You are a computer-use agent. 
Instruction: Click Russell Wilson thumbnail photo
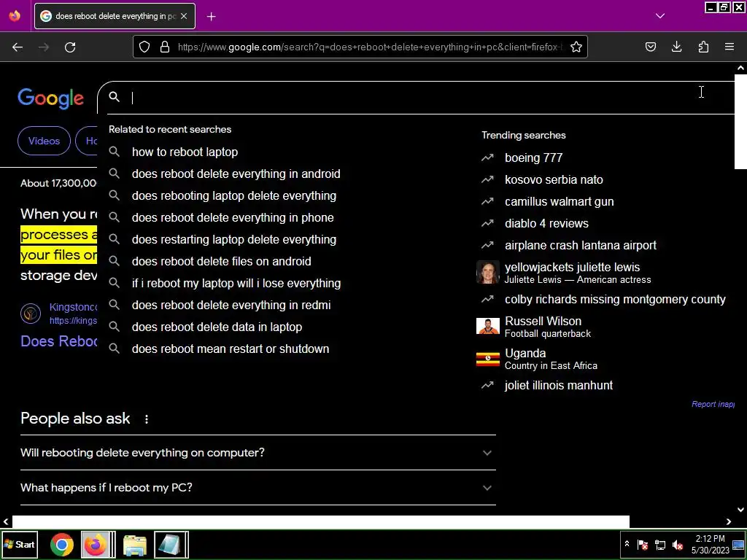click(488, 327)
